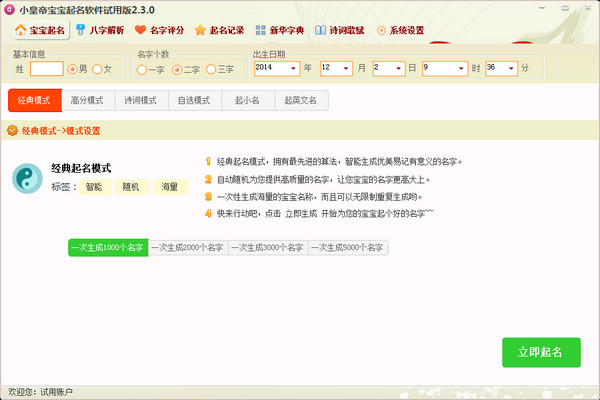The width and height of the screenshot is (600, 400).
Task: Click the 姓 surname input field
Action: 47,69
